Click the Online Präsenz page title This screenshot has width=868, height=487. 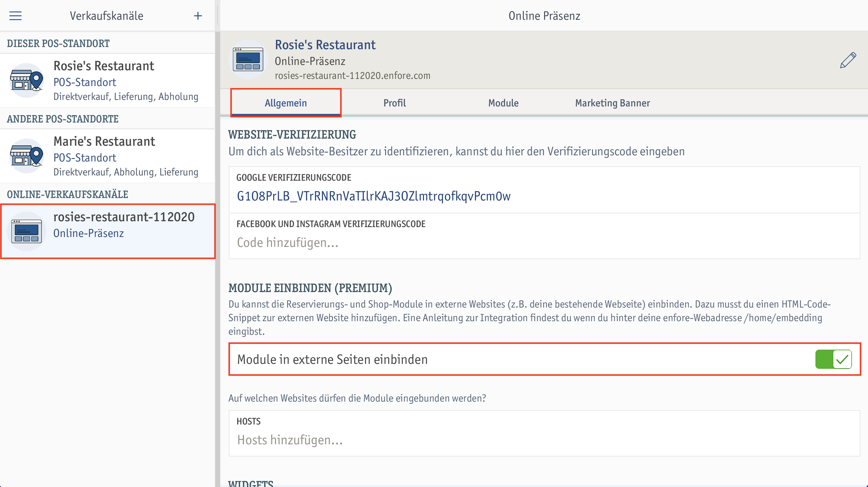tap(544, 16)
